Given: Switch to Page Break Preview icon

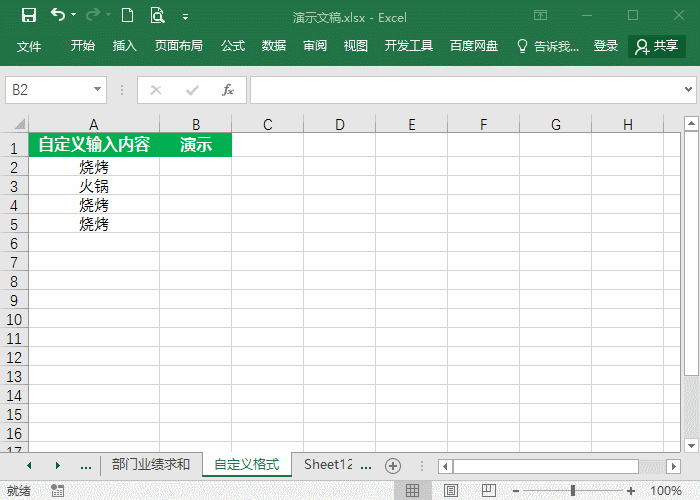Looking at the screenshot, I should click(x=489, y=491).
